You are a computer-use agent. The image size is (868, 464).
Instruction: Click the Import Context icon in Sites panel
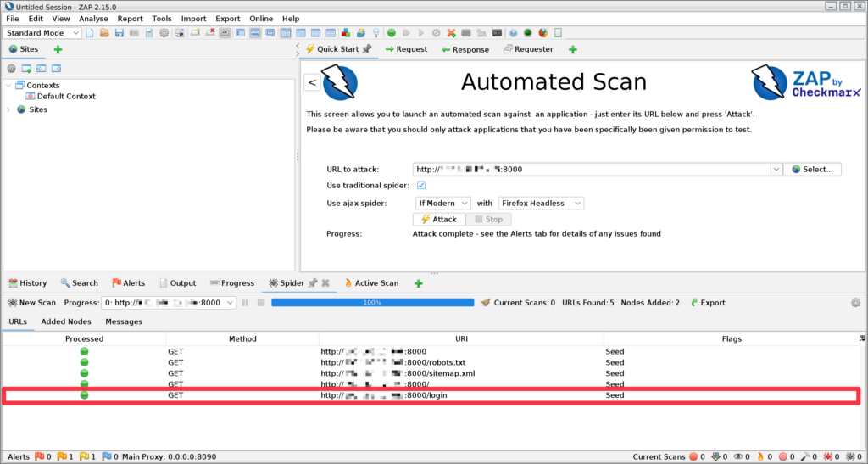click(x=41, y=69)
